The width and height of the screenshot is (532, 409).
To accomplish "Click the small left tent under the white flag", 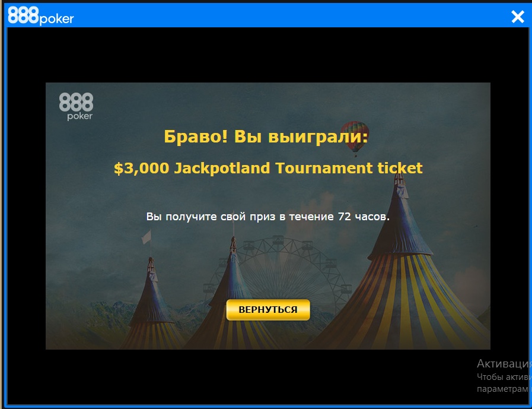I will [152, 306].
